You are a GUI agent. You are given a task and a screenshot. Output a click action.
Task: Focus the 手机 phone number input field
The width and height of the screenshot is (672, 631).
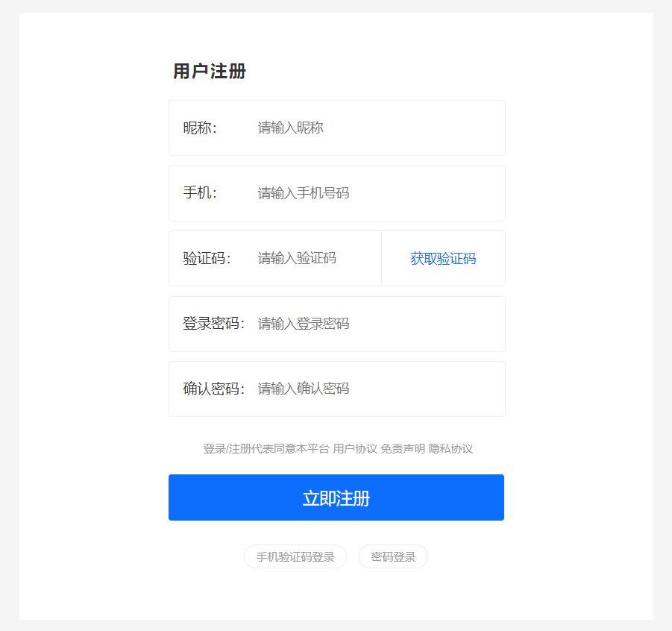pos(373,193)
